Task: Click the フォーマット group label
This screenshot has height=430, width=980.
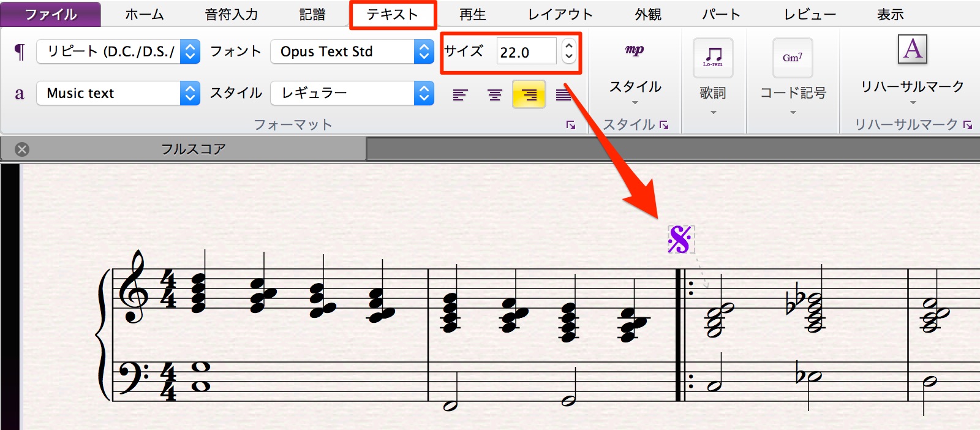Action: coord(293,125)
